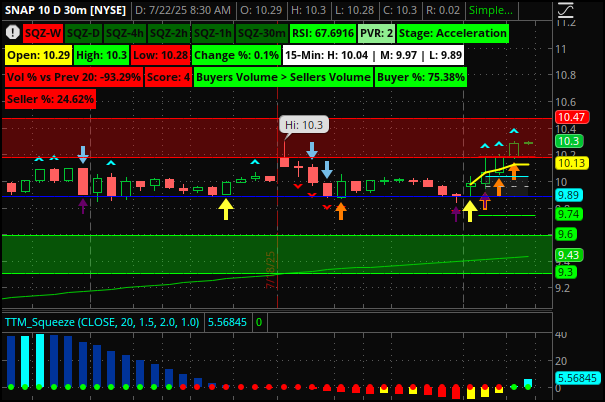Click the date D: 7/22/25 8:30 AM
Screen dimensions: 605x402
183,10
